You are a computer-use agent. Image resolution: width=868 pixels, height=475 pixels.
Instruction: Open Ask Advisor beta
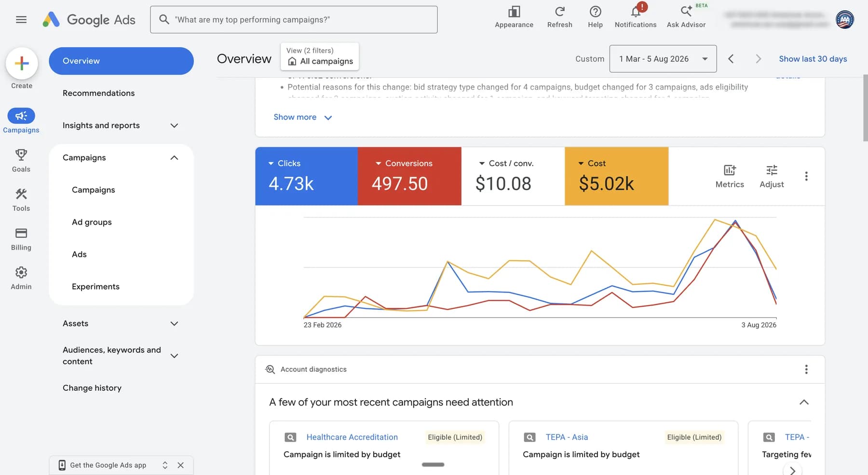(686, 17)
